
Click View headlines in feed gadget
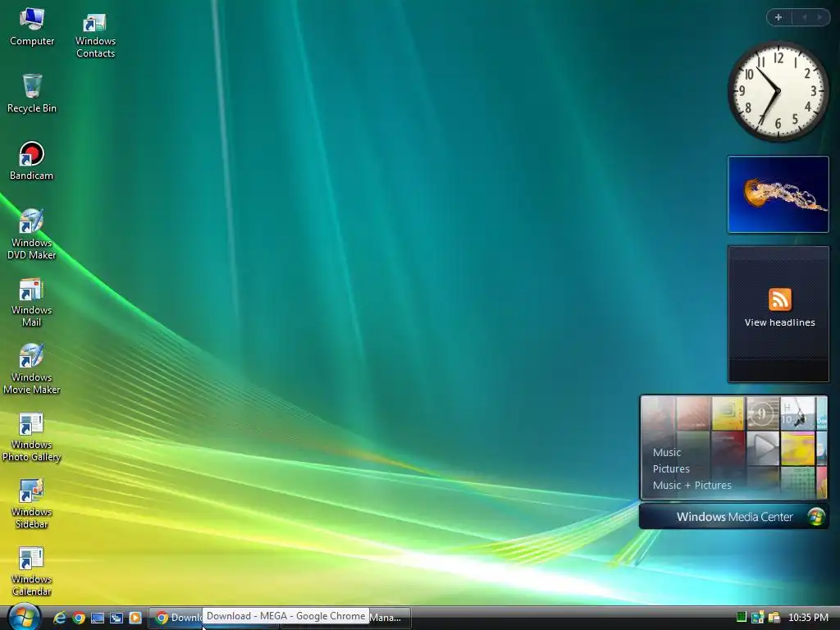click(x=779, y=322)
